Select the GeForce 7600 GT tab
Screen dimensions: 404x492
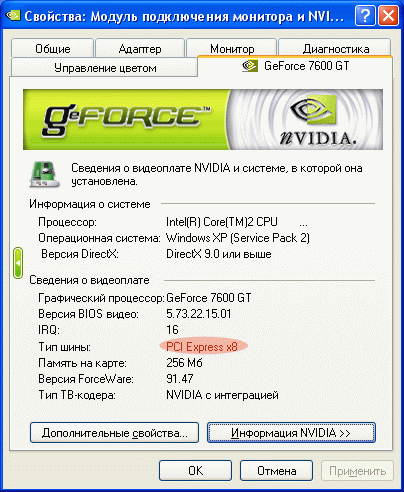click(295, 66)
